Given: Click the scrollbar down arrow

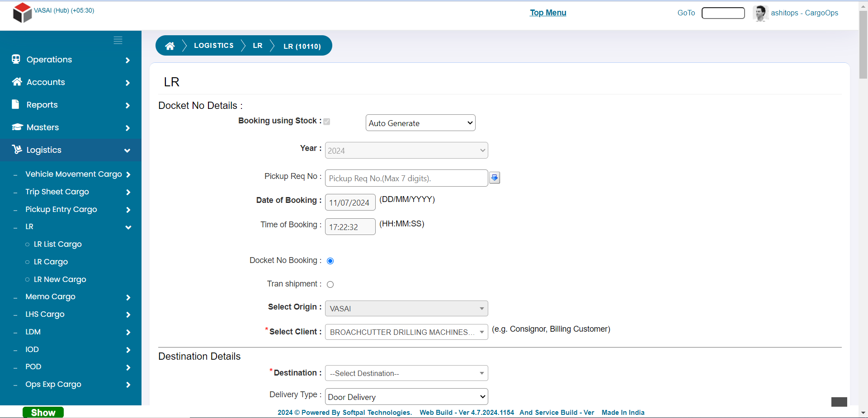Looking at the screenshot, I should [x=863, y=413].
